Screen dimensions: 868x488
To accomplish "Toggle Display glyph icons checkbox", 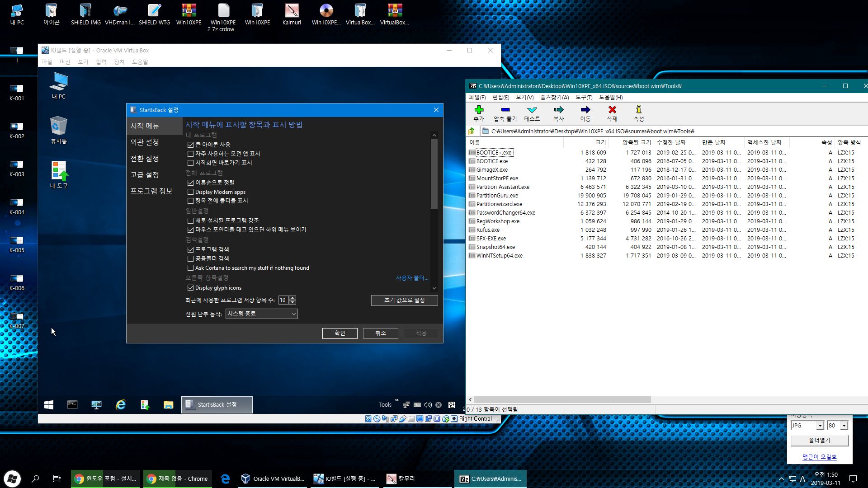I will (x=190, y=288).
